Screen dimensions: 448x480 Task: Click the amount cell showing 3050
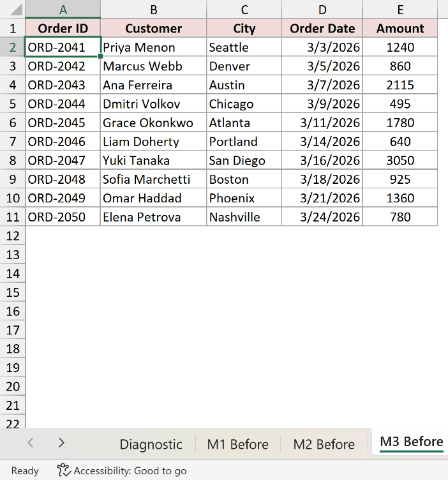click(x=400, y=160)
